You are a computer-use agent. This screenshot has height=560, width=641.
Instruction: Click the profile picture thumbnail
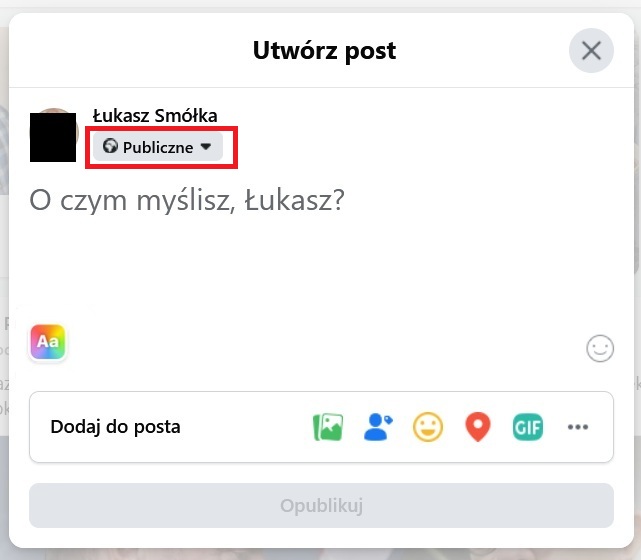(53, 137)
